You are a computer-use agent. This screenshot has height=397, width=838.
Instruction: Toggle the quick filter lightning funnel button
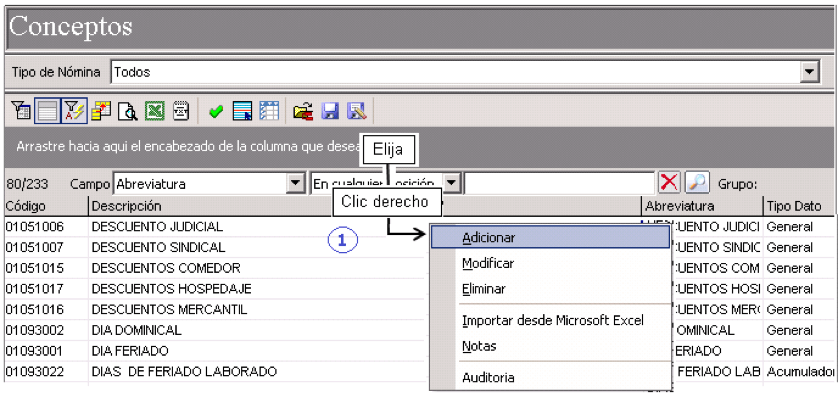pos(74,112)
